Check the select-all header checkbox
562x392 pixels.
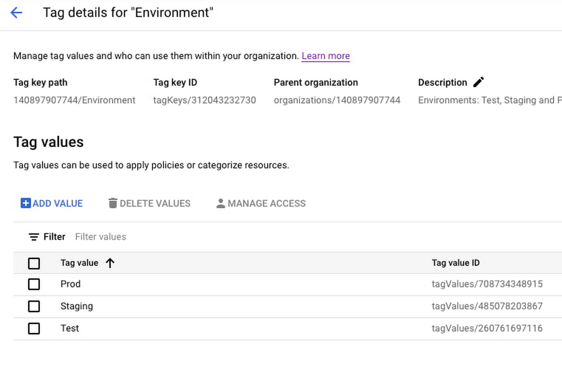point(34,263)
